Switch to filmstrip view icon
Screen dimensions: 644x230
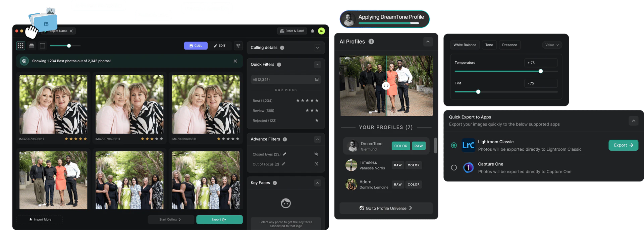pos(32,46)
